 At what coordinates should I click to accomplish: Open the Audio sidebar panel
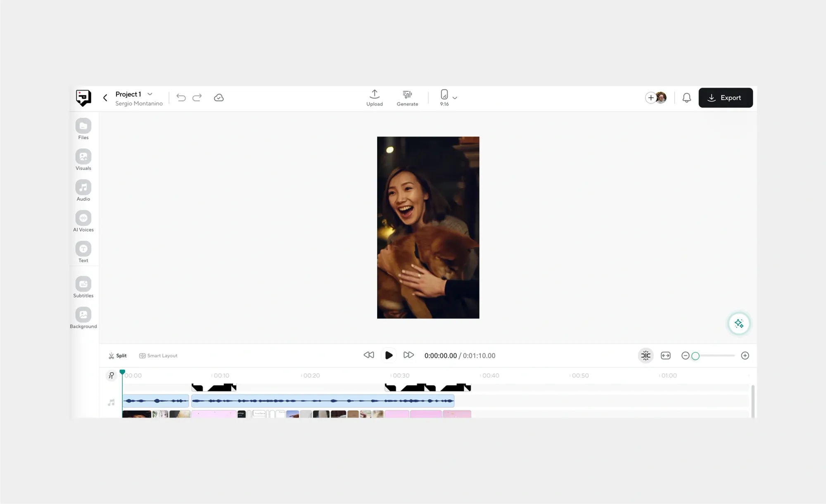[83, 188]
